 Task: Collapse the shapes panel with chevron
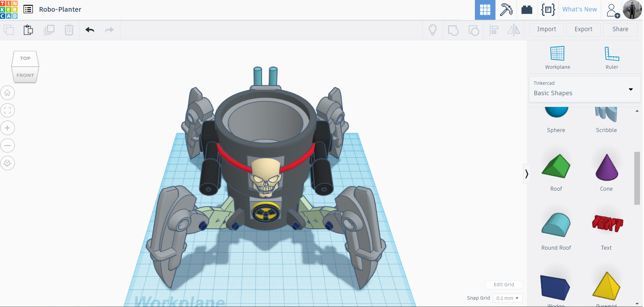click(527, 174)
